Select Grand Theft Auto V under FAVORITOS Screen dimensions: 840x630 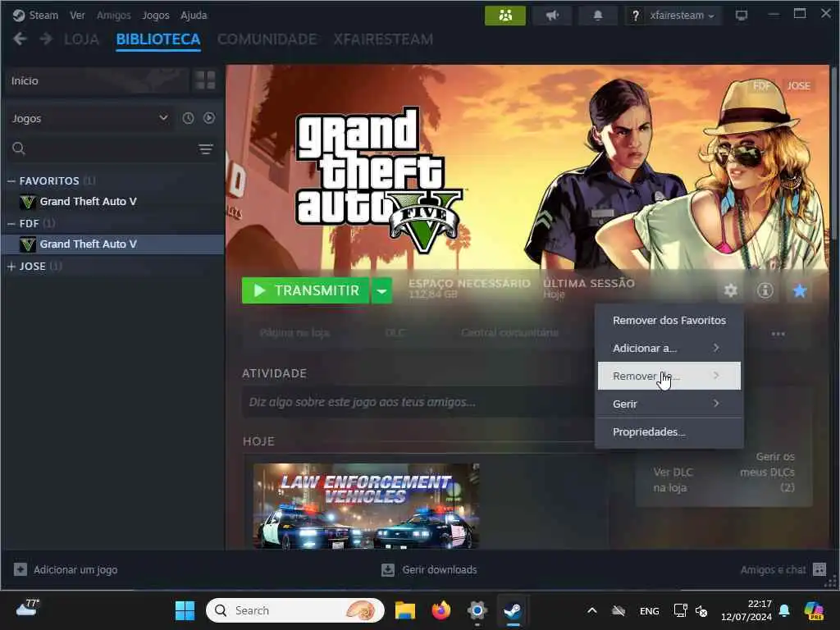[113, 202]
